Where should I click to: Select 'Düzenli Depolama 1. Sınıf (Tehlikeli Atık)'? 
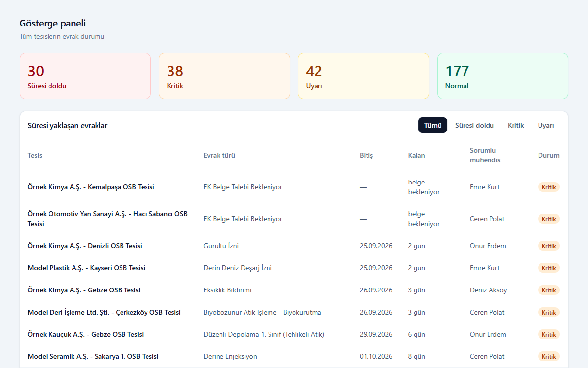click(264, 334)
